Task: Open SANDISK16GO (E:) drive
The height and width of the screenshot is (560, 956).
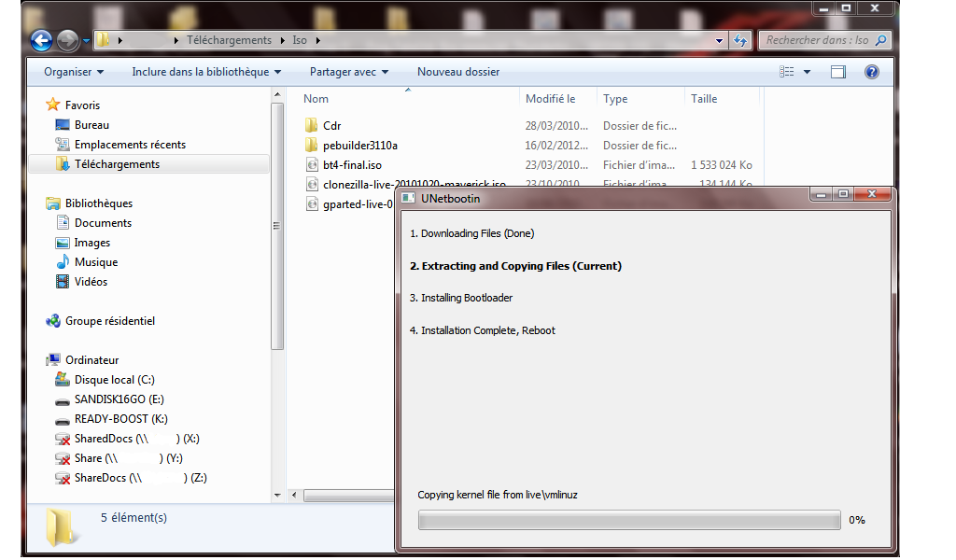Action: (119, 399)
